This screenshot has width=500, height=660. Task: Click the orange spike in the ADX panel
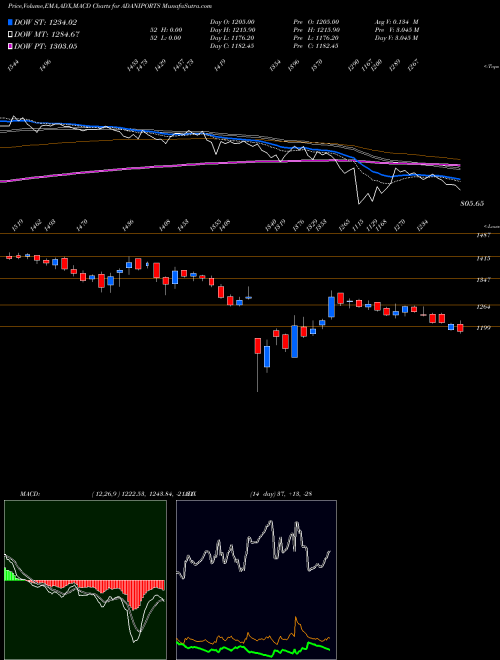(x=296, y=621)
